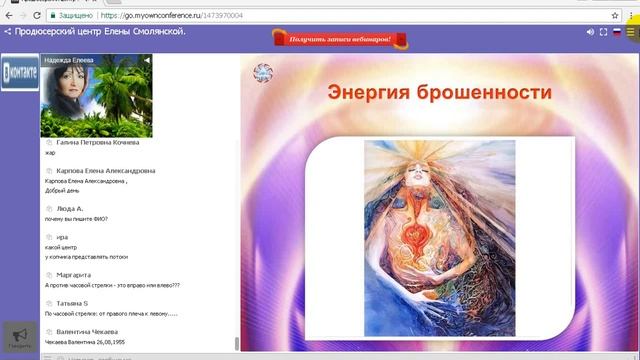Click icon next to ира
This screenshot has height=360, width=640.
point(49,237)
